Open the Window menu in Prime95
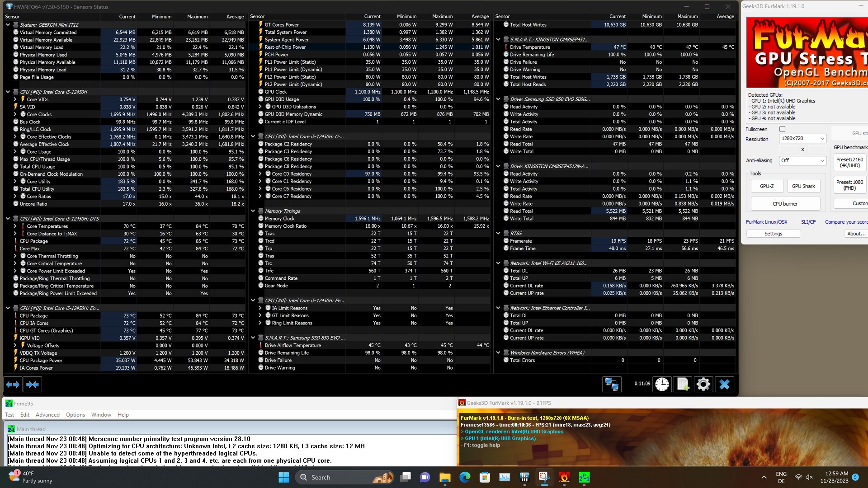 pyautogui.click(x=101, y=415)
